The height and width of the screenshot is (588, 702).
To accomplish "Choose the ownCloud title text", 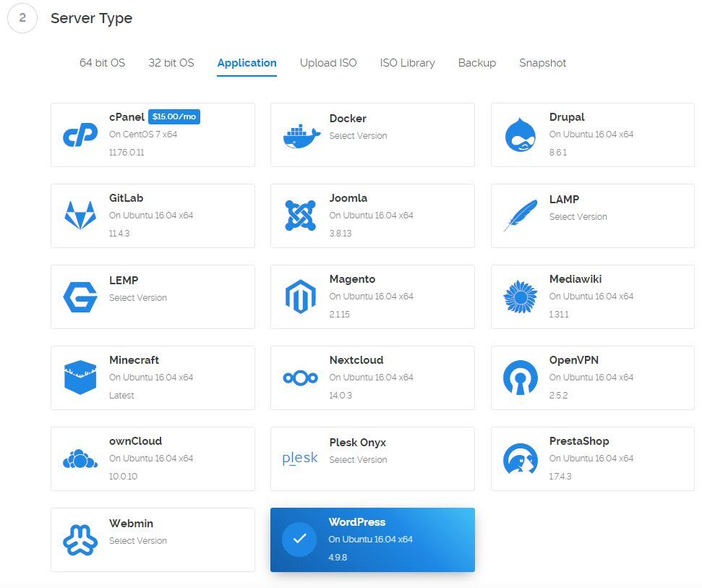I will (x=135, y=441).
